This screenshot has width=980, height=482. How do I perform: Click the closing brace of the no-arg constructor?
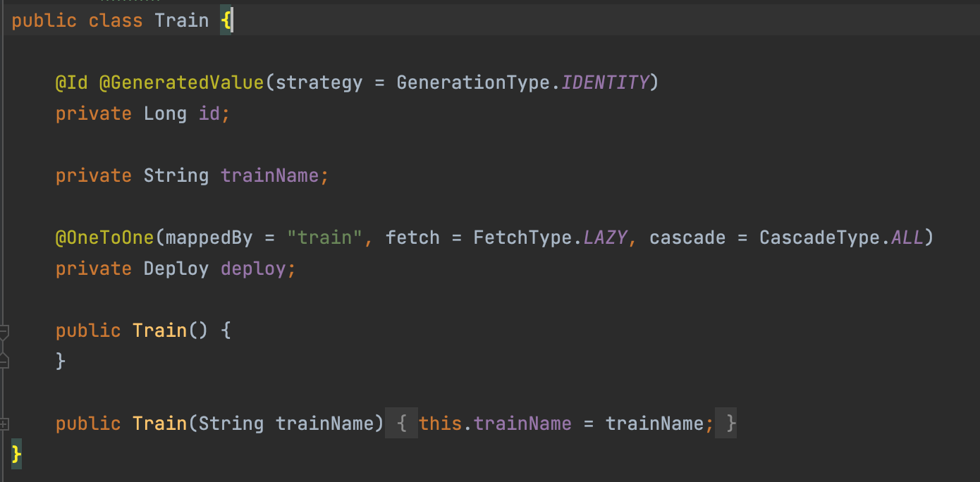[61, 361]
